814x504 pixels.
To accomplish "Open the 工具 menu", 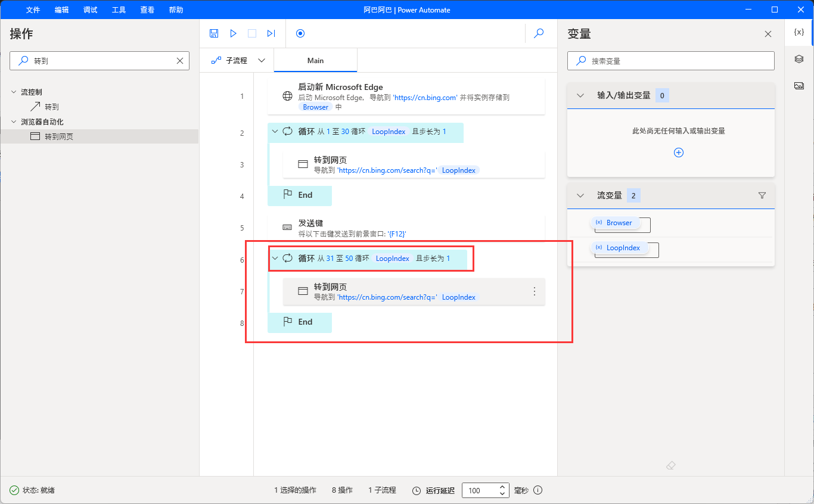I will (119, 10).
